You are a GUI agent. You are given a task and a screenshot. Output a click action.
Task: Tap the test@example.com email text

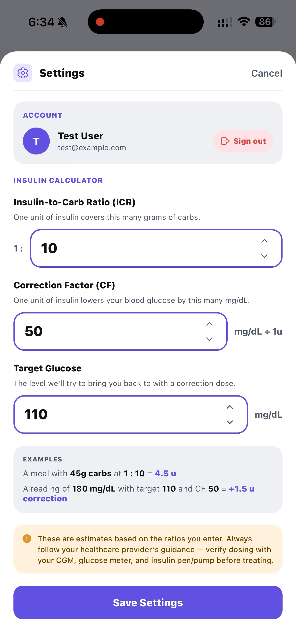[92, 148]
